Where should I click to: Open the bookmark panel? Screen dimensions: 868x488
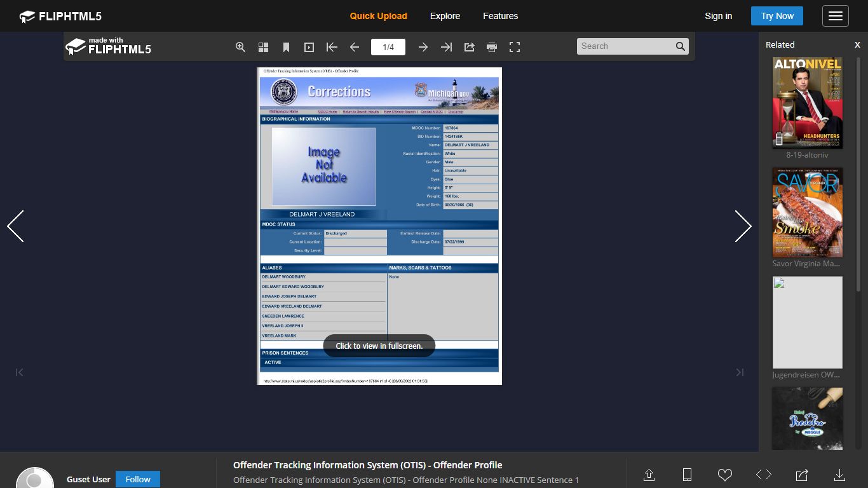286,47
